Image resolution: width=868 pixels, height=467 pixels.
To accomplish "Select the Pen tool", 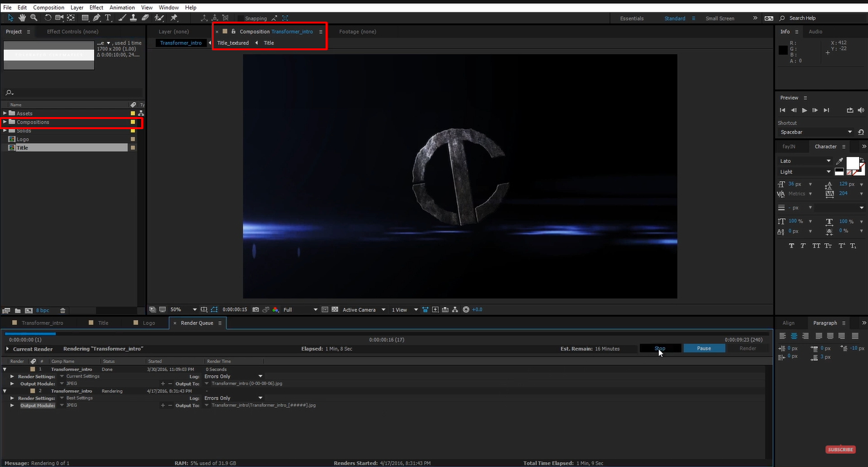I will pyautogui.click(x=97, y=18).
